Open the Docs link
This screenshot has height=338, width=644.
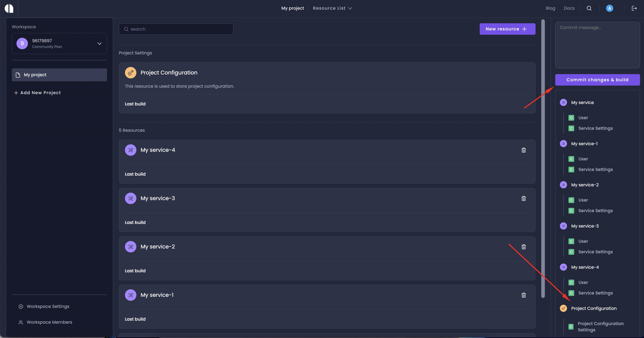(569, 8)
